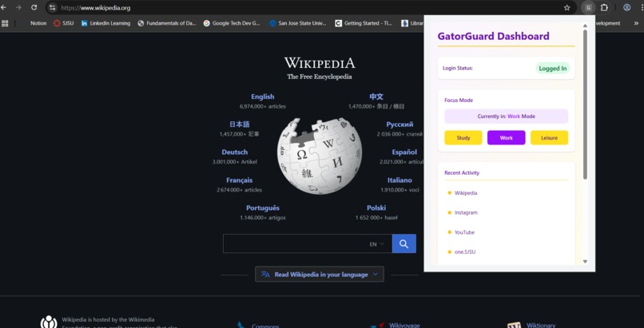Open the Notion bookmark
Image resolution: width=644 pixels, height=328 pixels.
[38, 23]
